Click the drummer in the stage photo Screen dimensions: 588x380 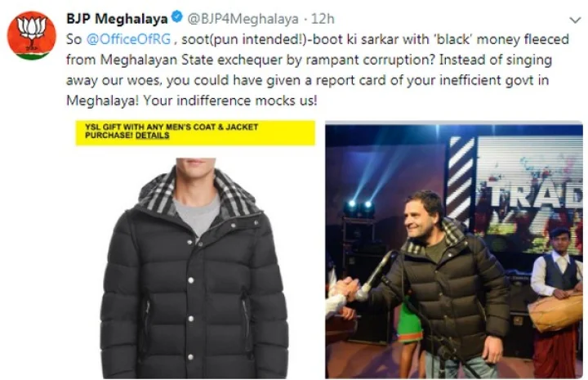pyautogui.click(x=557, y=300)
